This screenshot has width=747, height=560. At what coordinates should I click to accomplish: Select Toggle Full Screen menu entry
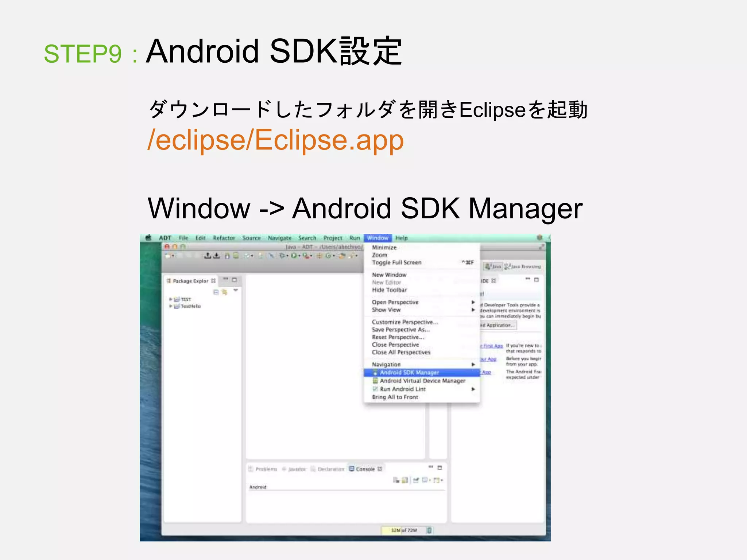pyautogui.click(x=422, y=262)
